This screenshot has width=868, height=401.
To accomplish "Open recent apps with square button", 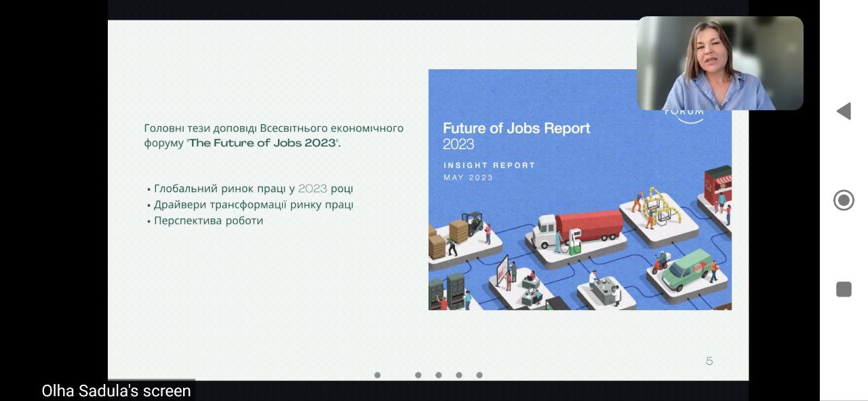I will tap(844, 290).
